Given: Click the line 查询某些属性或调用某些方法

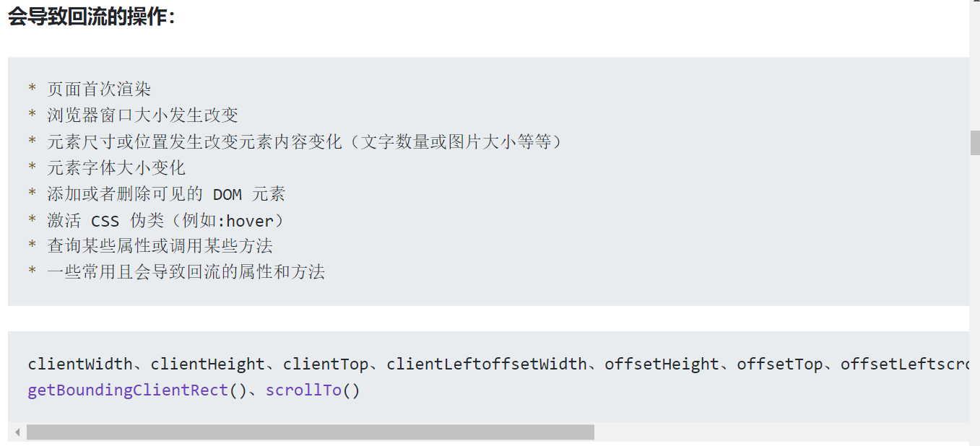Looking at the screenshot, I should coord(160,246).
